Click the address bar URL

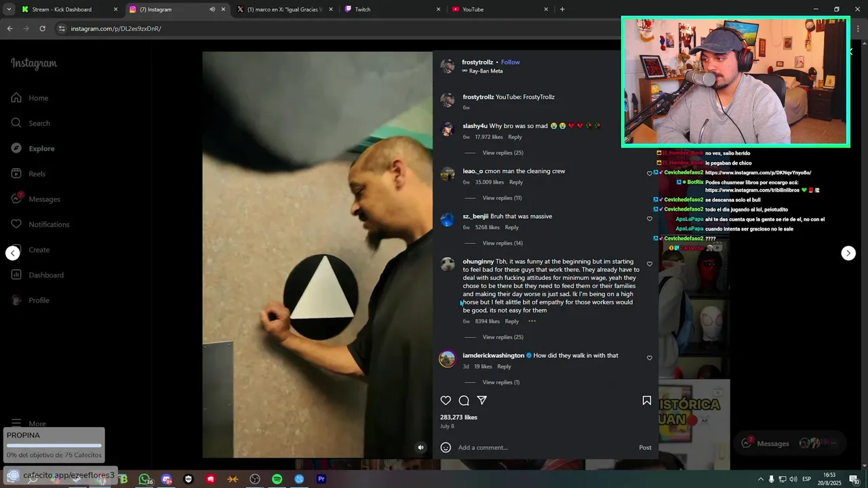point(116,28)
